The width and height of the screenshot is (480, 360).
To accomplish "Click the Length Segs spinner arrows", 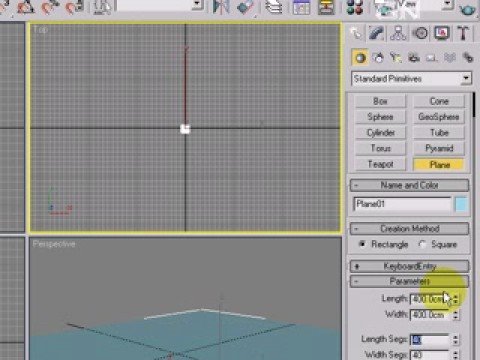I will (x=455, y=340).
